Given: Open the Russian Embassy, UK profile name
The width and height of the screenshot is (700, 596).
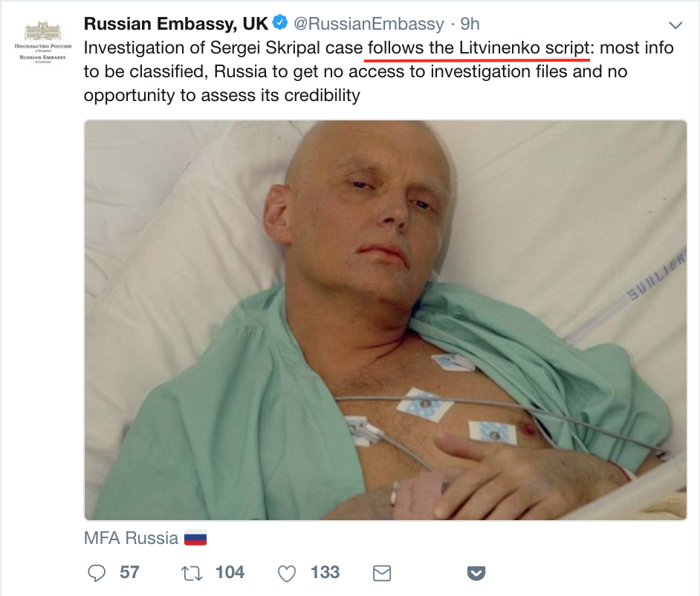Looking at the screenshot, I should (175, 24).
